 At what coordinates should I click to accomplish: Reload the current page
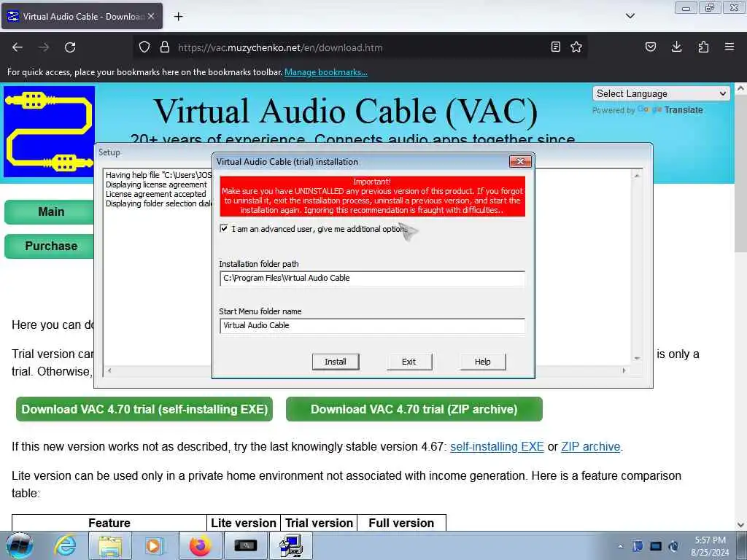(x=70, y=47)
